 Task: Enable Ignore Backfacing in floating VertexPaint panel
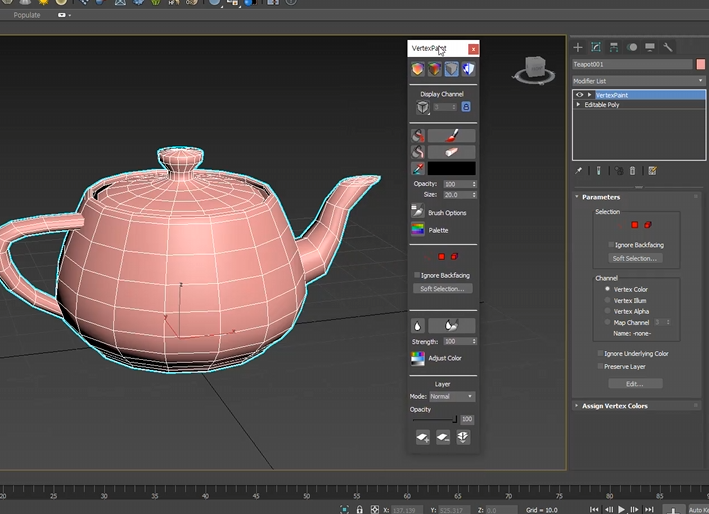click(x=417, y=275)
